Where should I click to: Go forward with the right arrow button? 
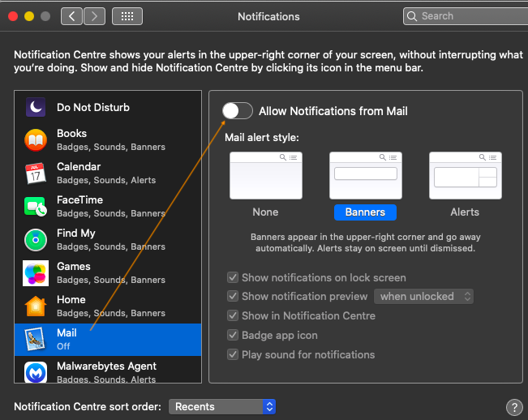94,16
